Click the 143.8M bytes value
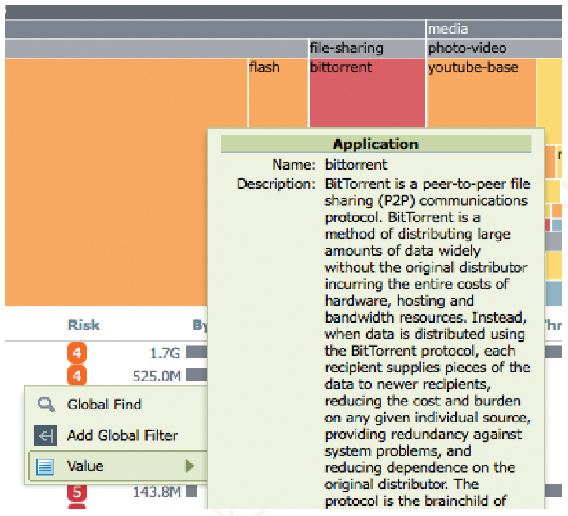 [x=156, y=492]
